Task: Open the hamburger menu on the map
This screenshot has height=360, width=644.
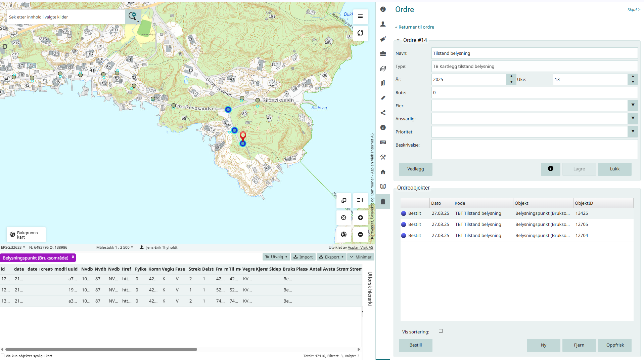Action: (x=360, y=16)
